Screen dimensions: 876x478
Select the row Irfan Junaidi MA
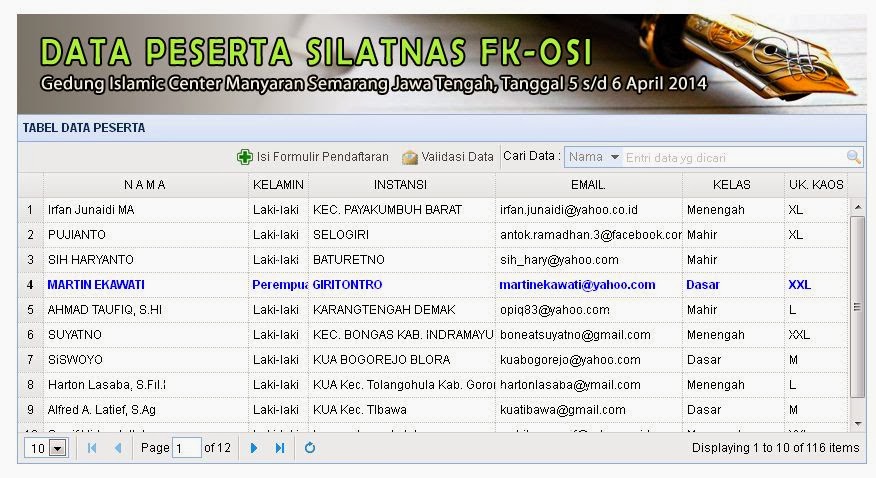pyautogui.click(x=433, y=210)
